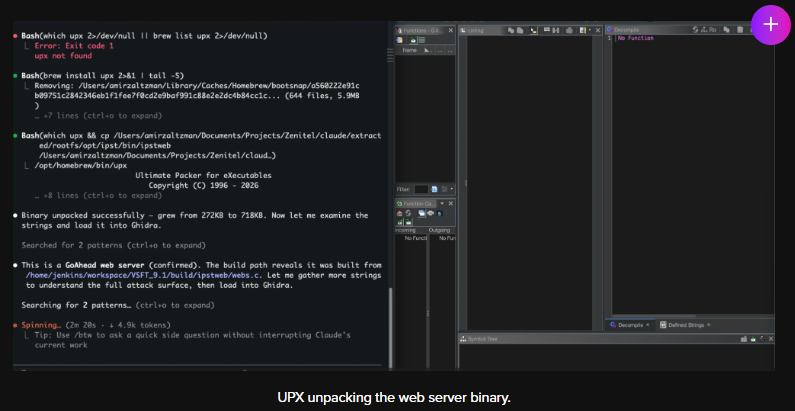
Task: Click the purple plus button
Action: [771, 24]
